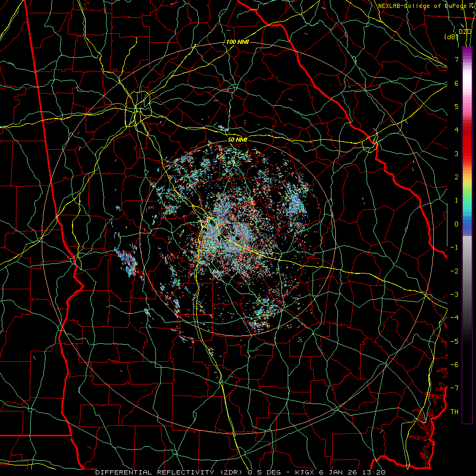
Task: Click the "-5" tick label on color scale
Action: coord(454,342)
